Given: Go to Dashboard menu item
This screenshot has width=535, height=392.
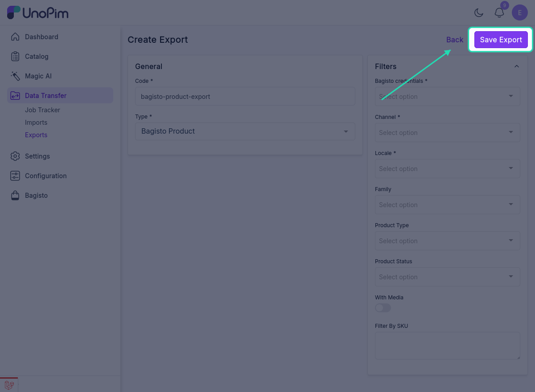Looking at the screenshot, I should [60, 37].
